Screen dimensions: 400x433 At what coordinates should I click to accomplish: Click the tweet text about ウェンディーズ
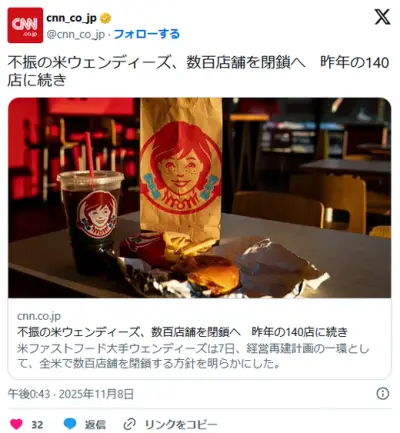[198, 71]
